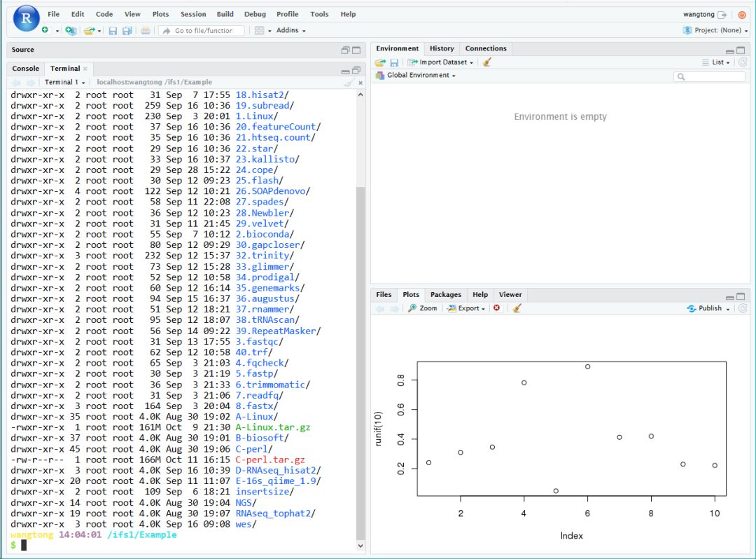The height and width of the screenshot is (559, 756).
Task: Open the File menu
Action: 53,14
